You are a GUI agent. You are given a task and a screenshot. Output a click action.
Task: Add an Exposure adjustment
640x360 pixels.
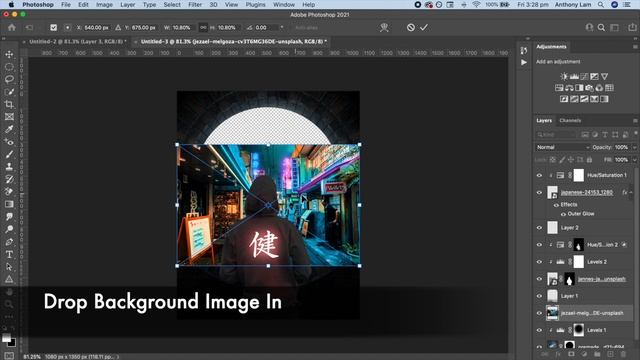pyautogui.click(x=594, y=76)
